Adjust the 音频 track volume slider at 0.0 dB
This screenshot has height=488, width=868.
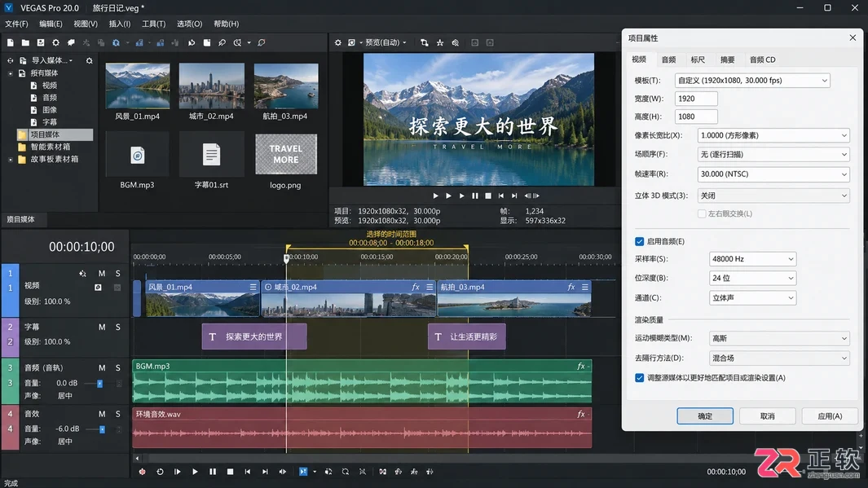click(x=100, y=384)
